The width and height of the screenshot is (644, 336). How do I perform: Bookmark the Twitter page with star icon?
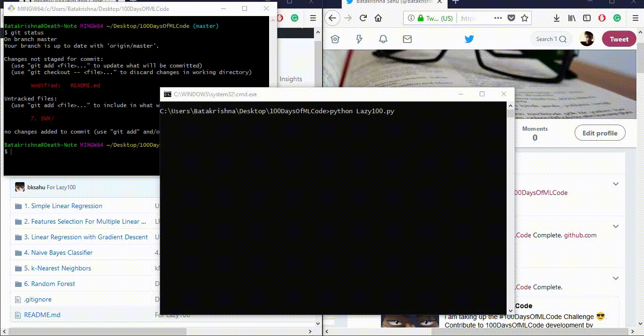[524, 18]
